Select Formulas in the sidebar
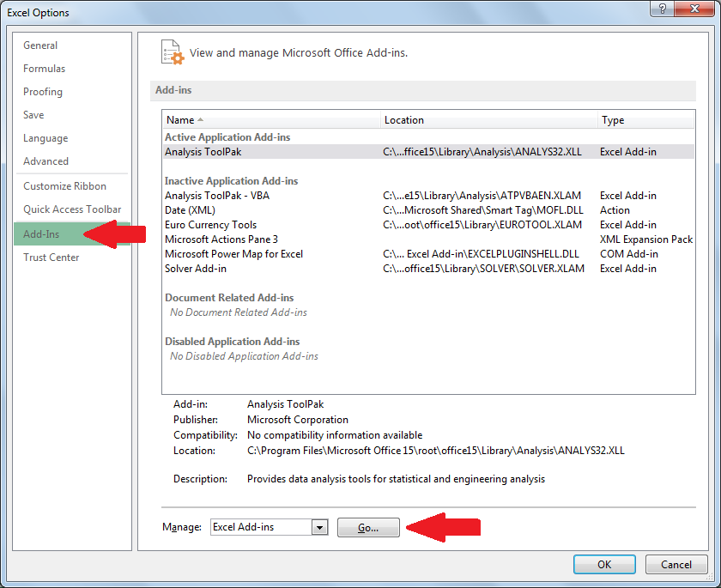Viewport: 721px width, 588px height. click(x=44, y=69)
